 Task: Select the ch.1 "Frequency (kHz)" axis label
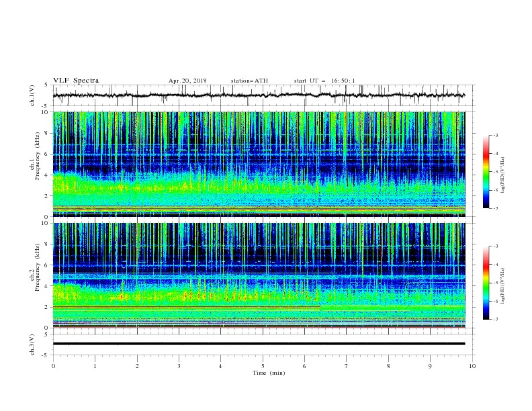pyautogui.click(x=38, y=154)
